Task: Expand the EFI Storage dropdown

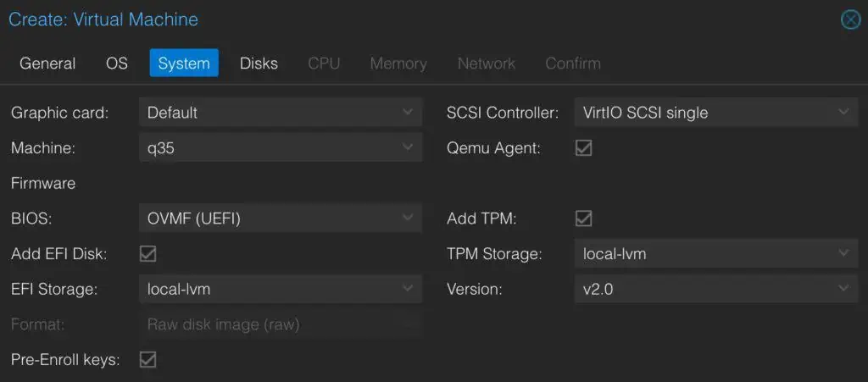Action: pyautogui.click(x=409, y=289)
